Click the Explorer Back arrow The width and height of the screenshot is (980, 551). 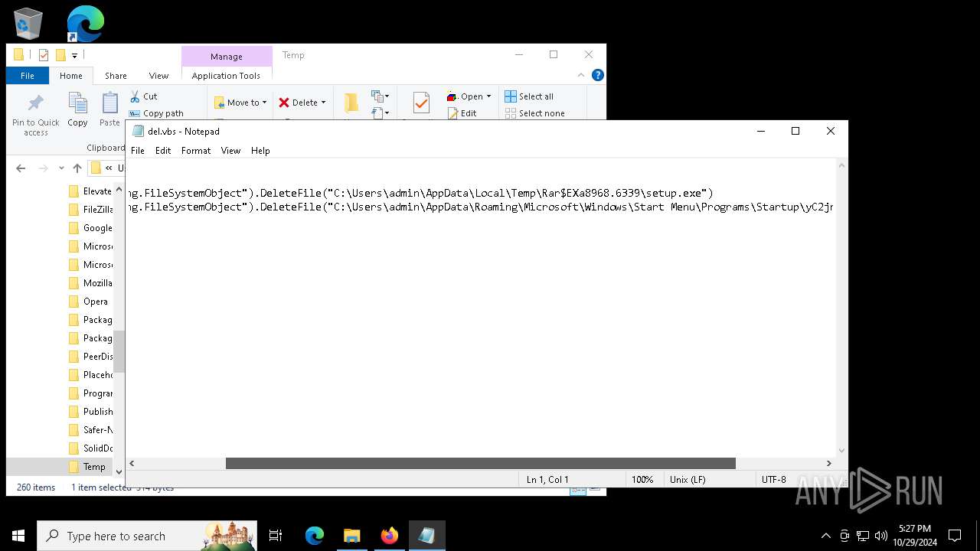click(x=21, y=168)
